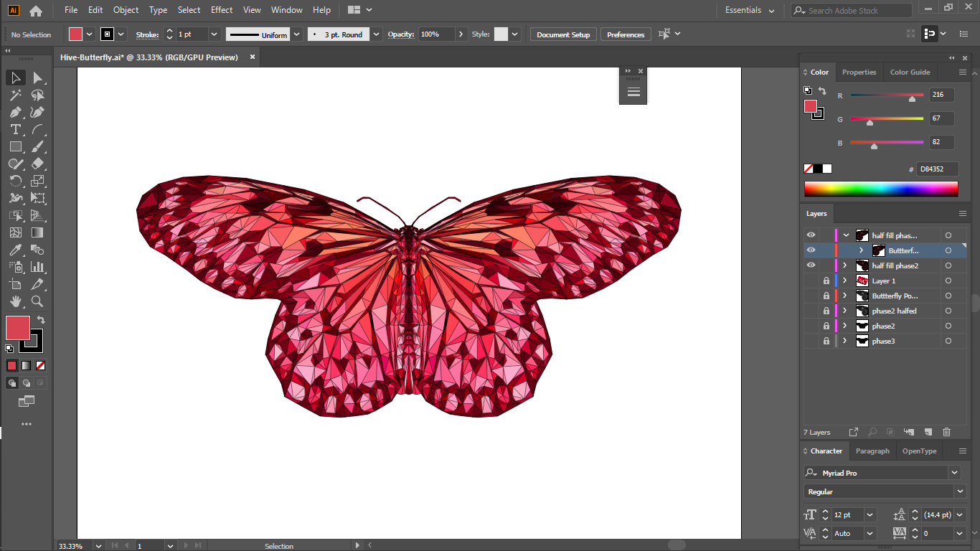Viewport: 980px width, 551px height.
Task: Switch to the Properties tab
Action: pos(859,72)
